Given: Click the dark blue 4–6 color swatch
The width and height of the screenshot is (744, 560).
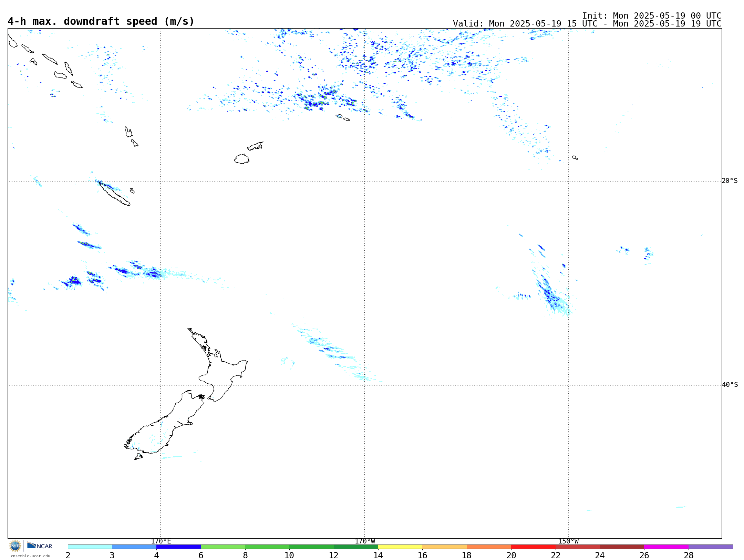Looking at the screenshot, I should pos(178,547).
